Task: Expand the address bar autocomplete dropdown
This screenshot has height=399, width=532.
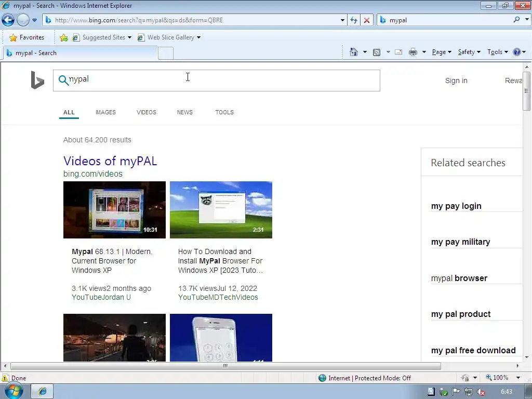Action: 342,20
